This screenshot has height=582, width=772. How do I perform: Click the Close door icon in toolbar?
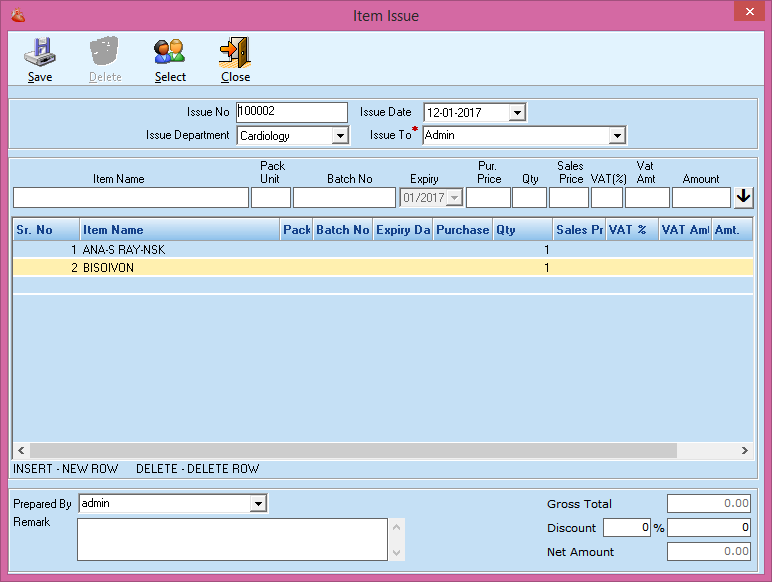coord(235,51)
